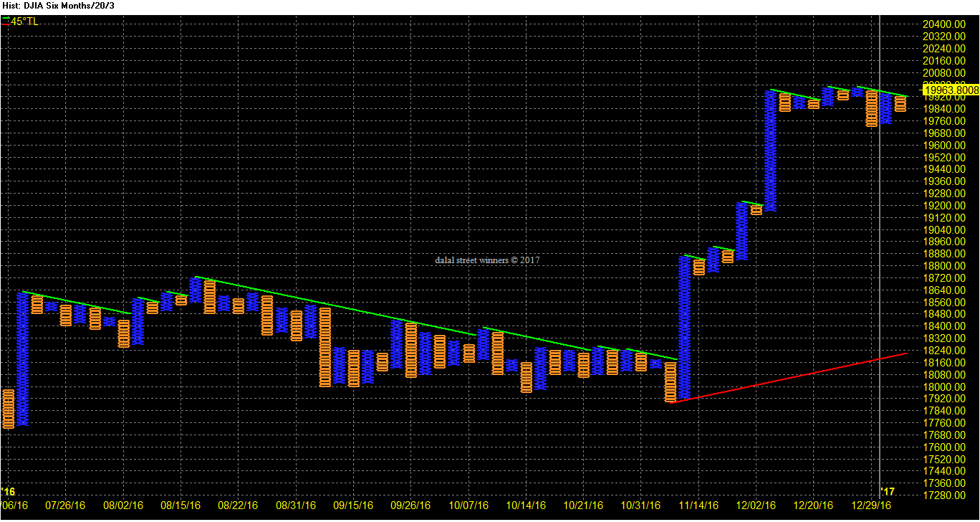
Task: Select the 09/15/16 date label
Action: click(353, 505)
